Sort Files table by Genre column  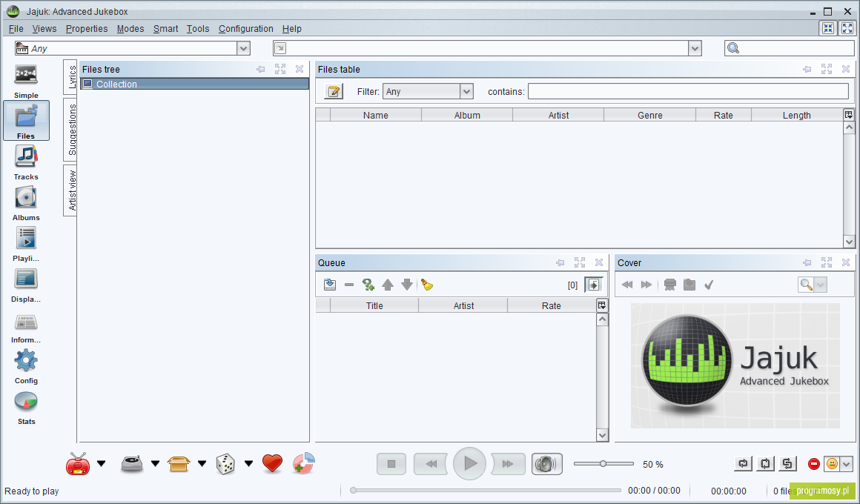[650, 115]
